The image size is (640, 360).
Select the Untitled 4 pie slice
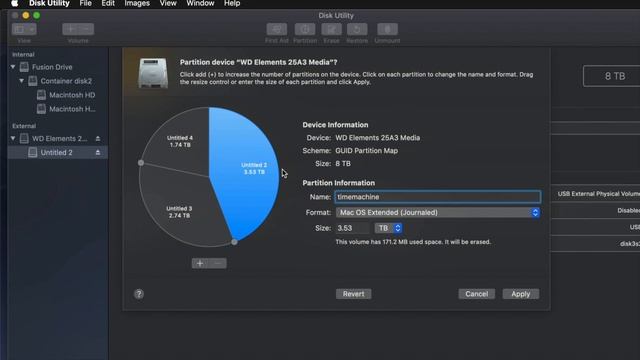click(180, 141)
